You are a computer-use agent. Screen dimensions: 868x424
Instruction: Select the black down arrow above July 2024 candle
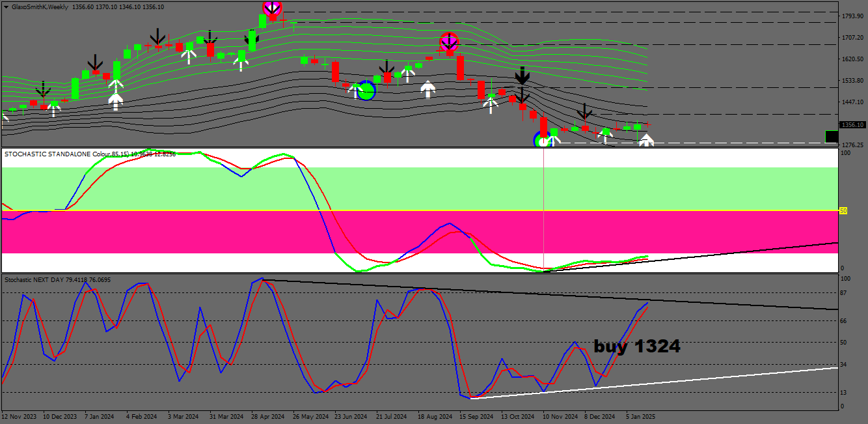point(387,67)
